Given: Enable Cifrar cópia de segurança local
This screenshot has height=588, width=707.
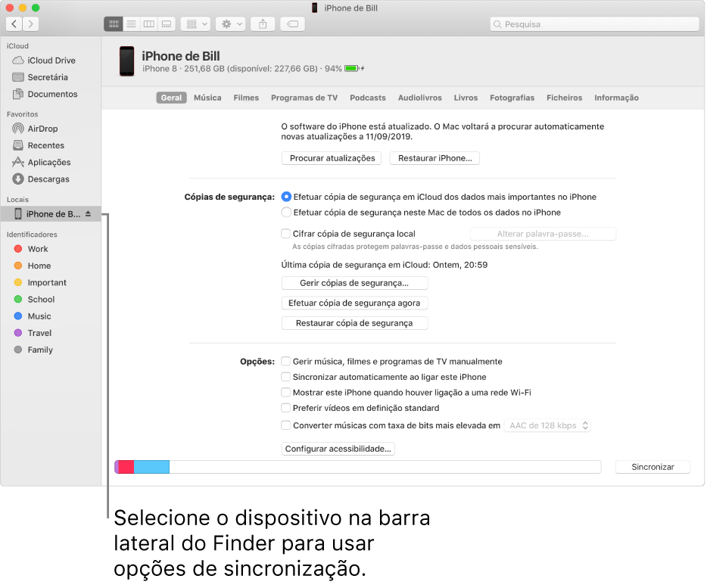Looking at the screenshot, I should click(x=286, y=234).
